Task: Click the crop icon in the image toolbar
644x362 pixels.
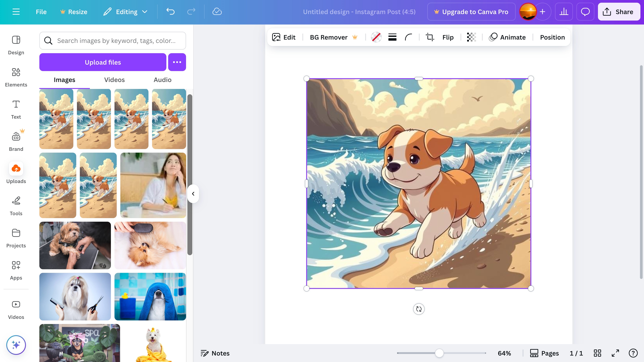Action: click(430, 37)
